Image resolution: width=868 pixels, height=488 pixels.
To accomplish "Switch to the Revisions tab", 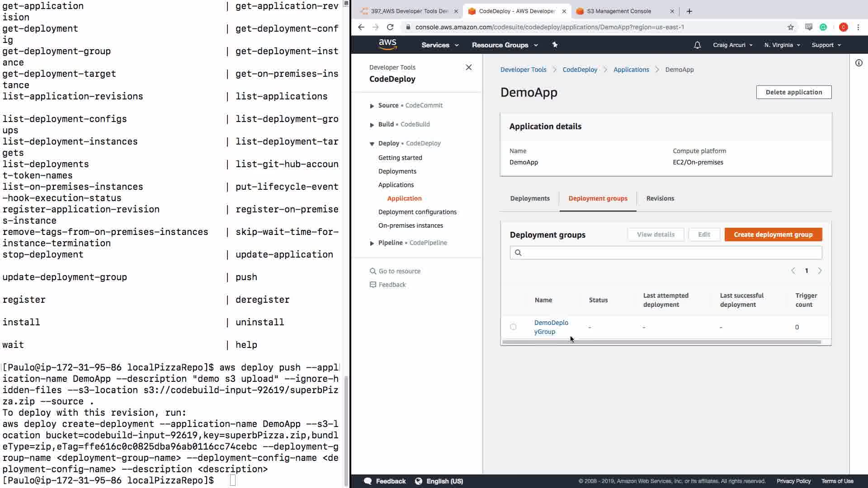I will [x=660, y=198].
